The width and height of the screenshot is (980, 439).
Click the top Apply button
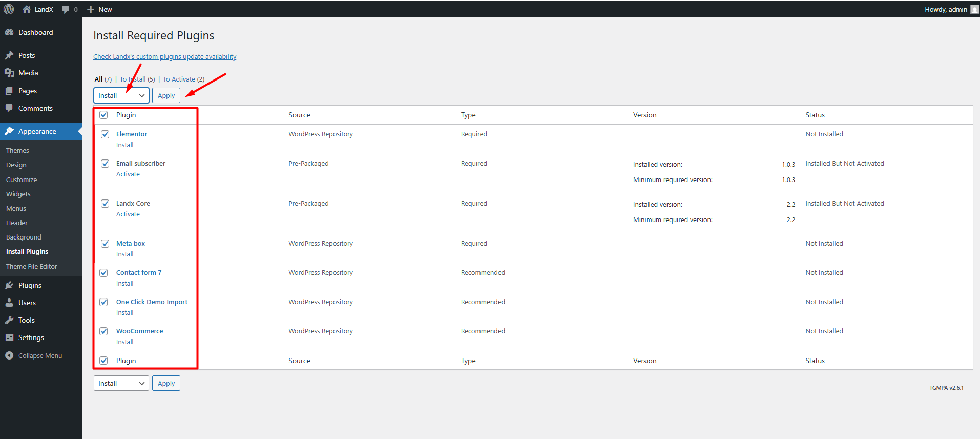pyautogui.click(x=166, y=95)
